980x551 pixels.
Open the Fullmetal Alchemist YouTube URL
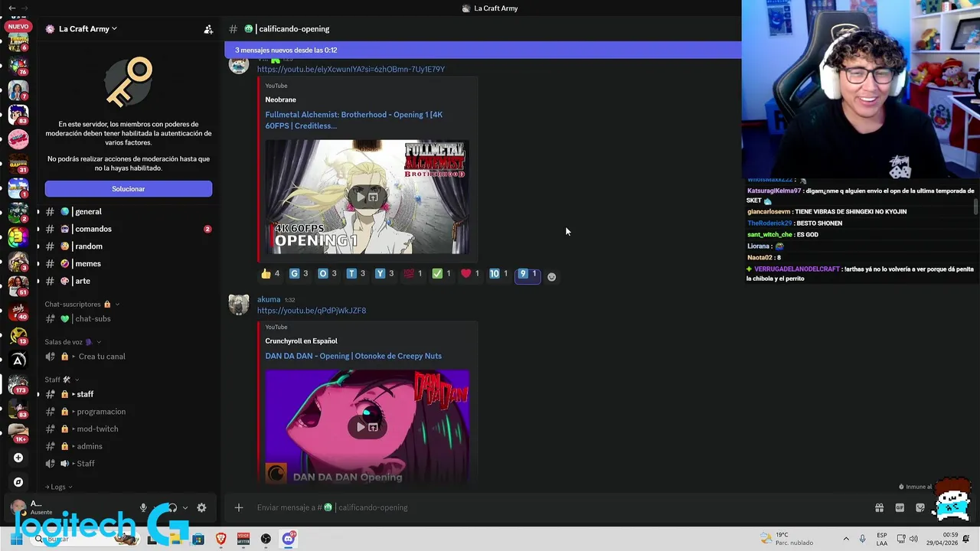click(x=351, y=70)
